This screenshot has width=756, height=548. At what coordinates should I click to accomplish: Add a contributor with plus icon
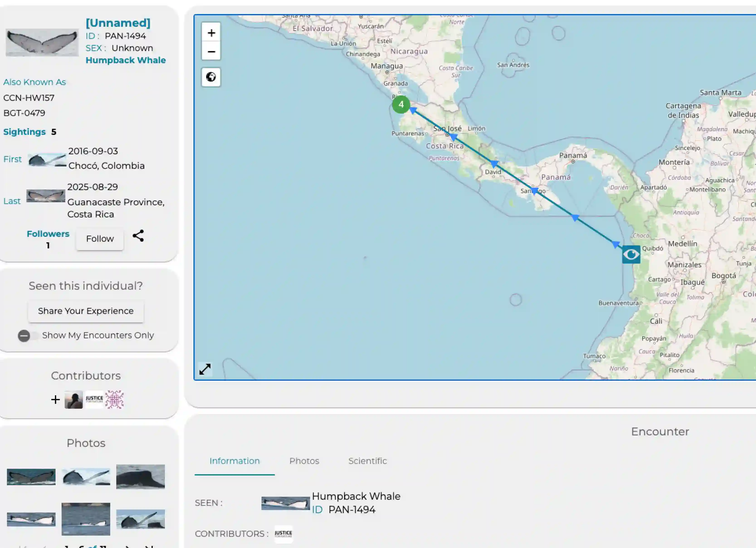pyautogui.click(x=55, y=399)
